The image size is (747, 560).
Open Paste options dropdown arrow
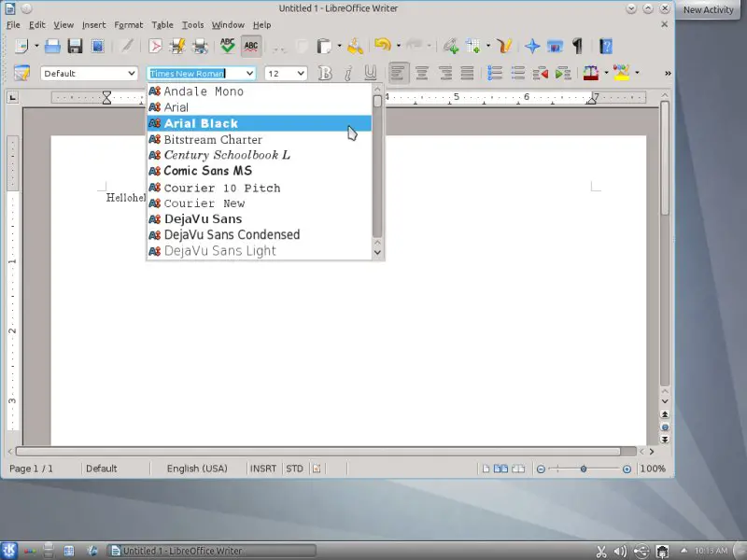[x=339, y=46]
